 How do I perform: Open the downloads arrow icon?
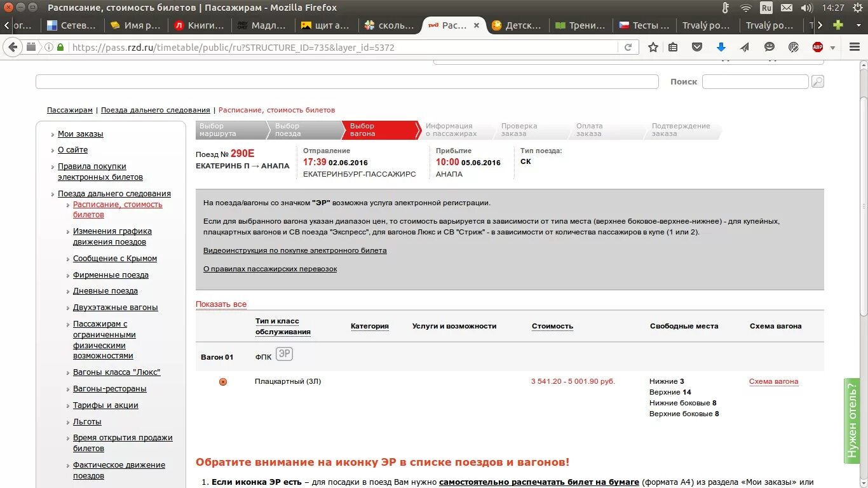tap(721, 47)
